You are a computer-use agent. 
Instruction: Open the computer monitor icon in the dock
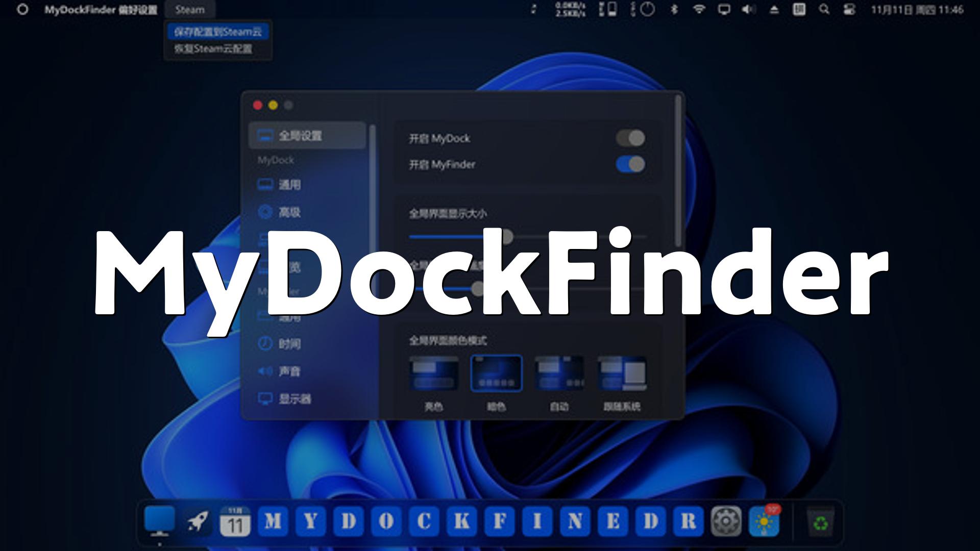(x=160, y=521)
